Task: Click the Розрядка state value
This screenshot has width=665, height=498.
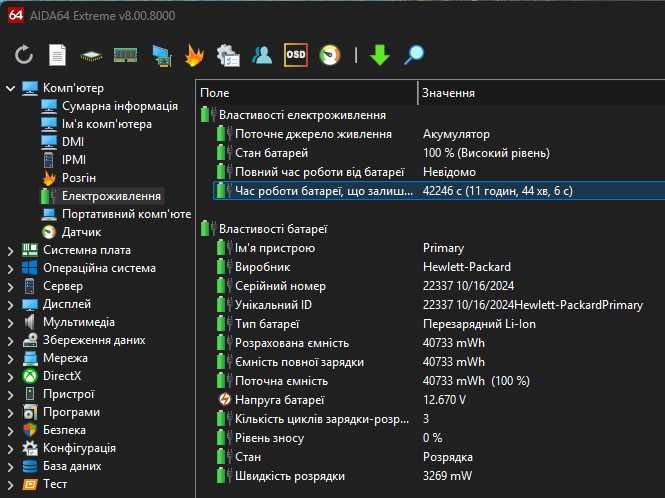Action: pyautogui.click(x=448, y=457)
